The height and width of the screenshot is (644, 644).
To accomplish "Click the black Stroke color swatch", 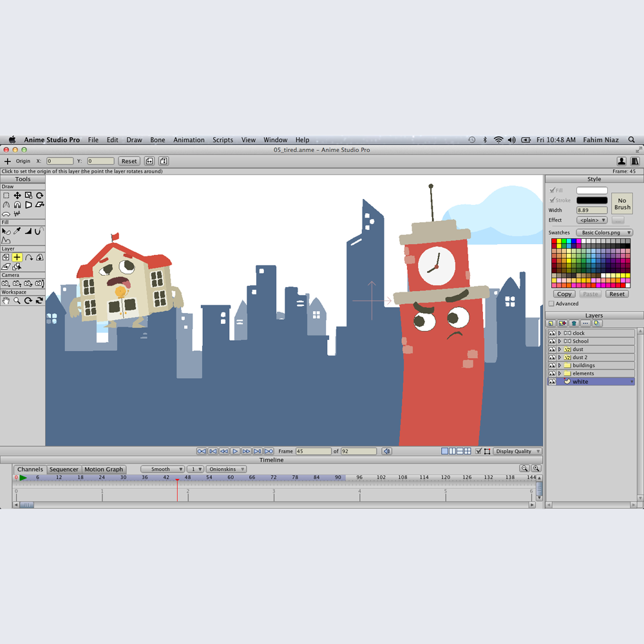I will 591,200.
